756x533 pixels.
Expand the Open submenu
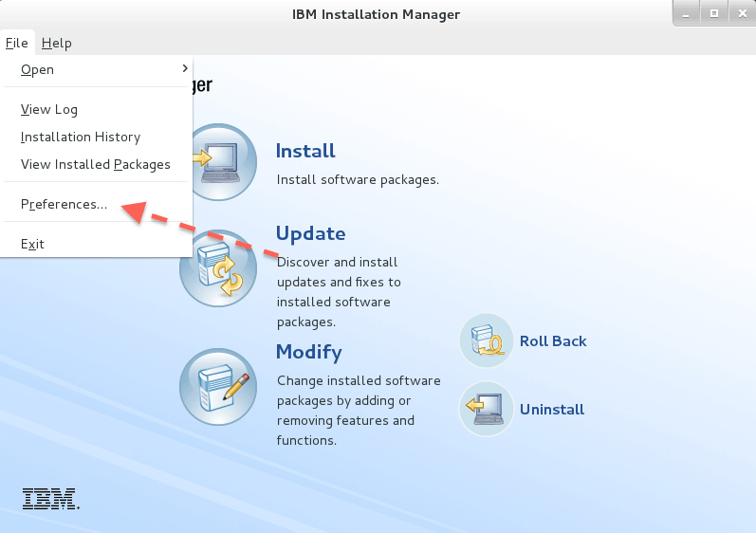97,70
